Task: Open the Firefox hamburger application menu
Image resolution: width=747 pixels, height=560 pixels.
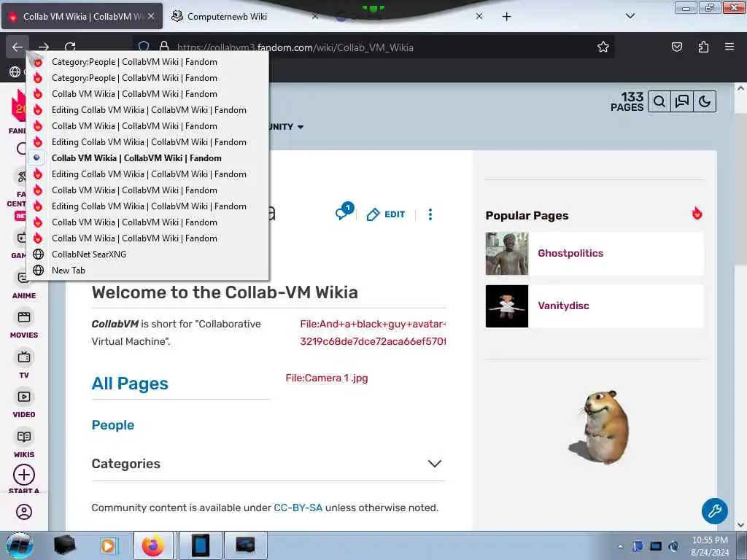Action: [x=729, y=47]
